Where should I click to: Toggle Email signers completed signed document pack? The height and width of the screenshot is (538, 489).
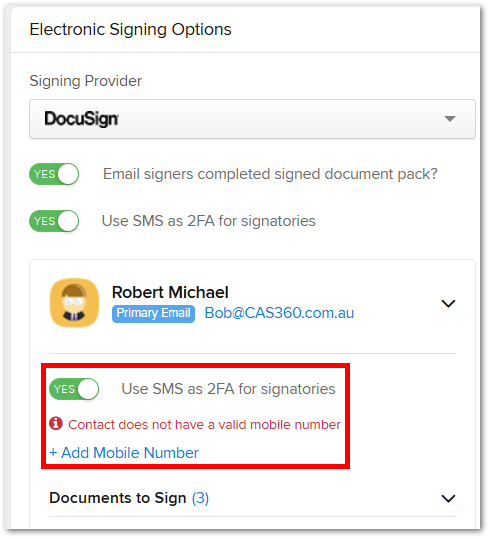pyautogui.click(x=54, y=174)
